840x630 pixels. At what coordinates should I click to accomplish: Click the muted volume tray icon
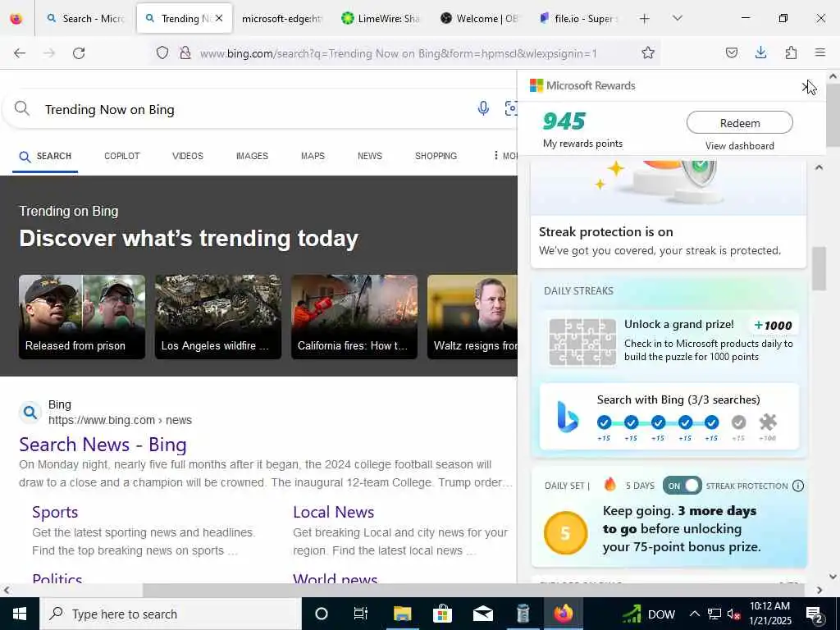734,614
